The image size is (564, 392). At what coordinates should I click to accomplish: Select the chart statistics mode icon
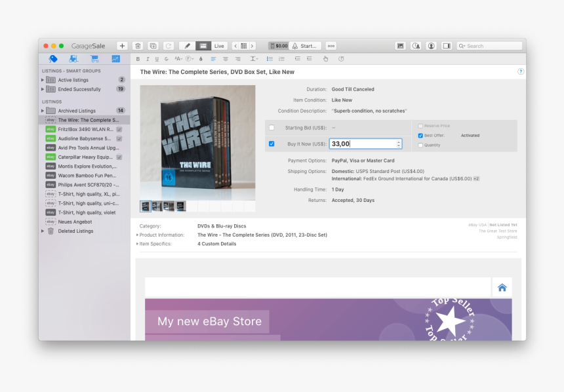(116, 59)
